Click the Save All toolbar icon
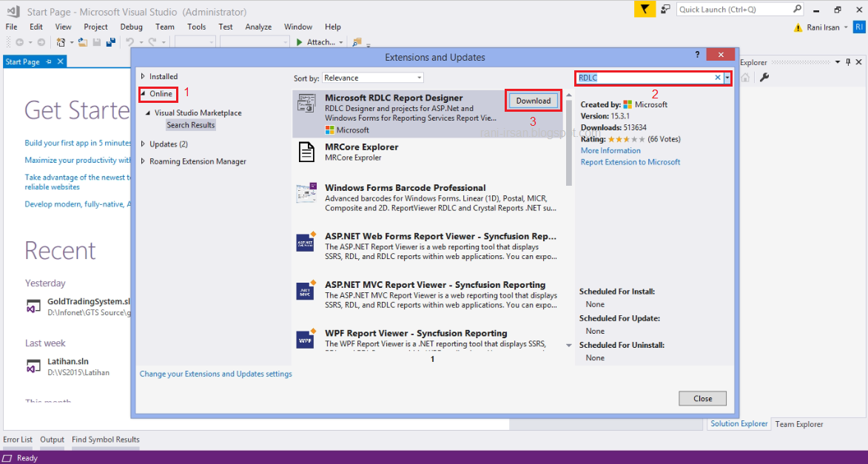The image size is (868, 464). [111, 41]
